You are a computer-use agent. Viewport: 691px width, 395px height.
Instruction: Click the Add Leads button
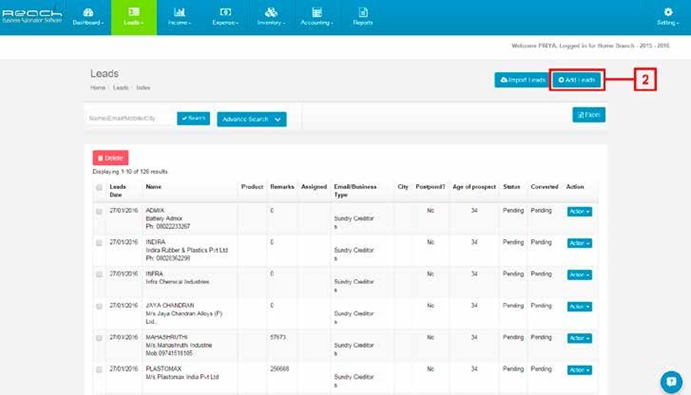576,80
